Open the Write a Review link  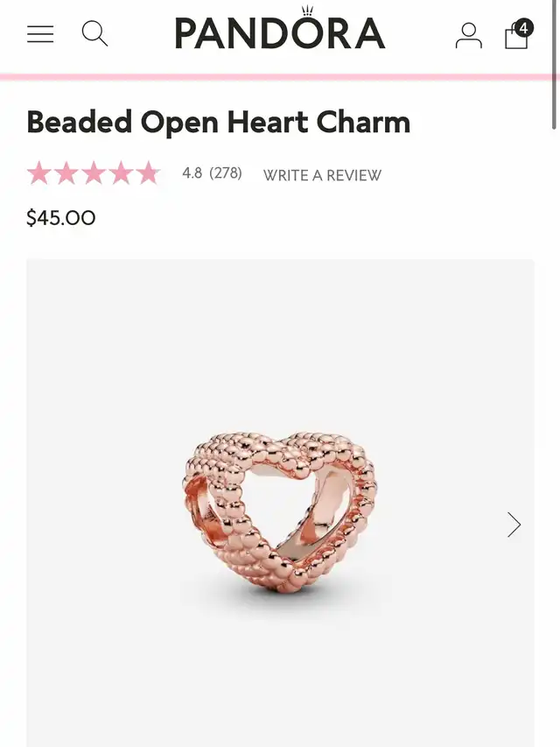pyautogui.click(x=322, y=175)
